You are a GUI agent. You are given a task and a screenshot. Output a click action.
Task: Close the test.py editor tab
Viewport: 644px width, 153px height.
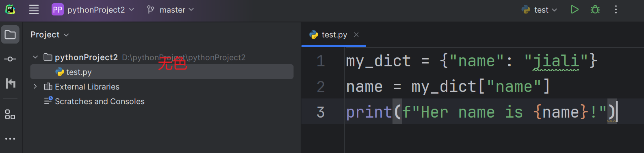pyautogui.click(x=356, y=35)
